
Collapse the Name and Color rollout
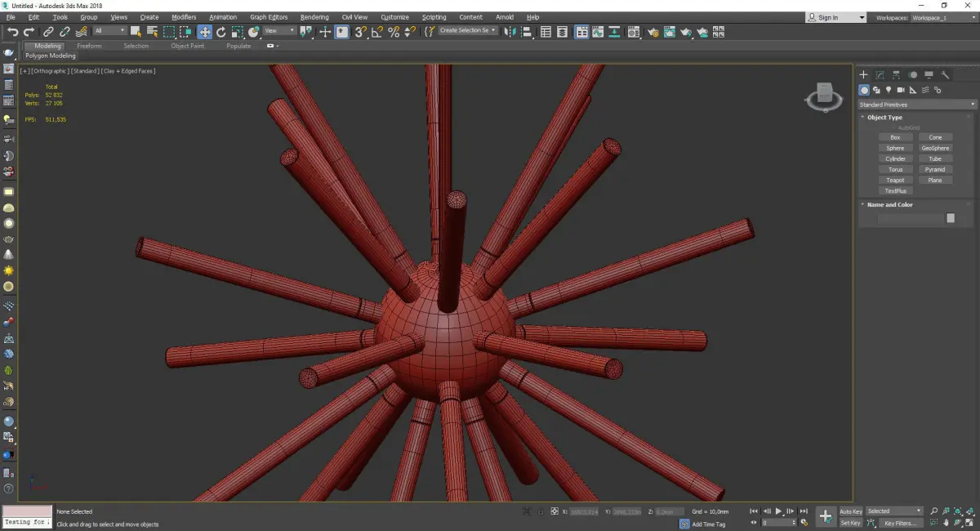click(889, 205)
